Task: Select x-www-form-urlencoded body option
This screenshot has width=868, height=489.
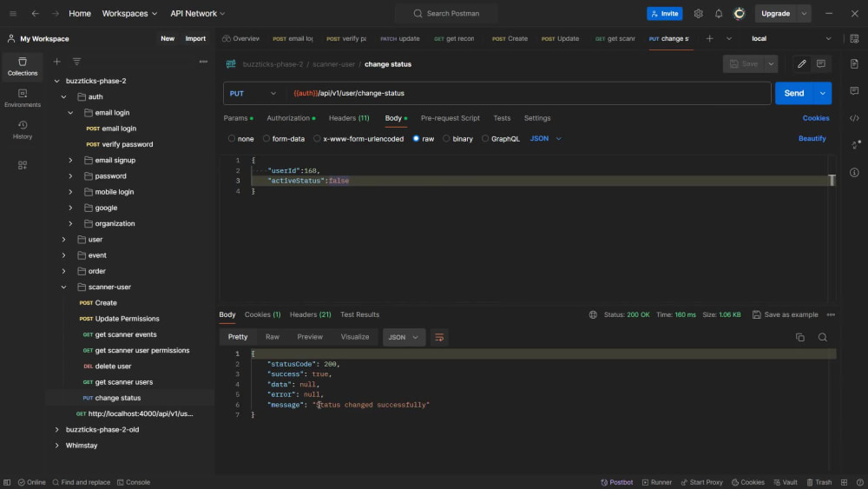Action: [x=317, y=138]
